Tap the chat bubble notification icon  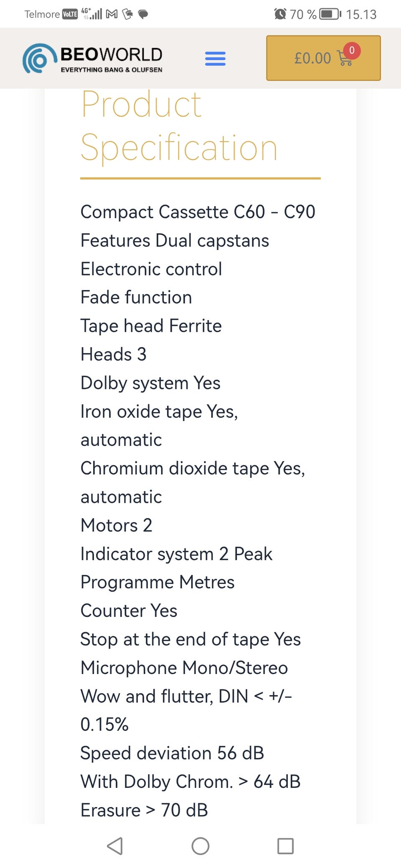(x=143, y=14)
